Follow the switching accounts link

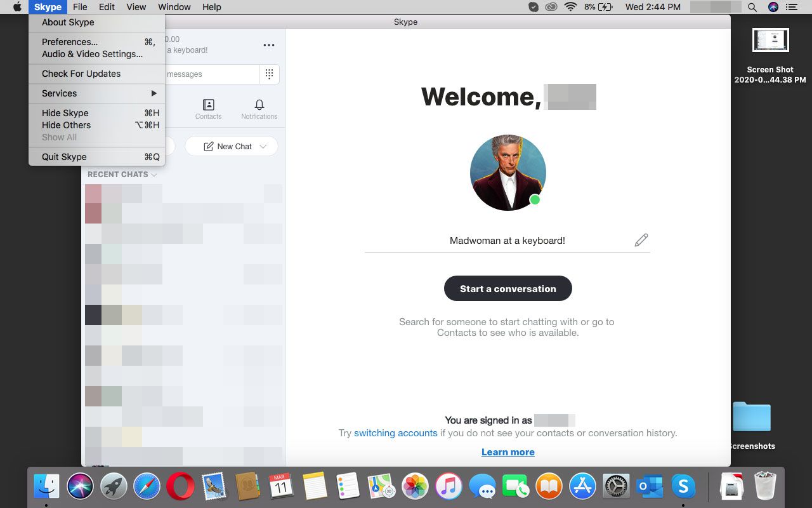coord(395,433)
